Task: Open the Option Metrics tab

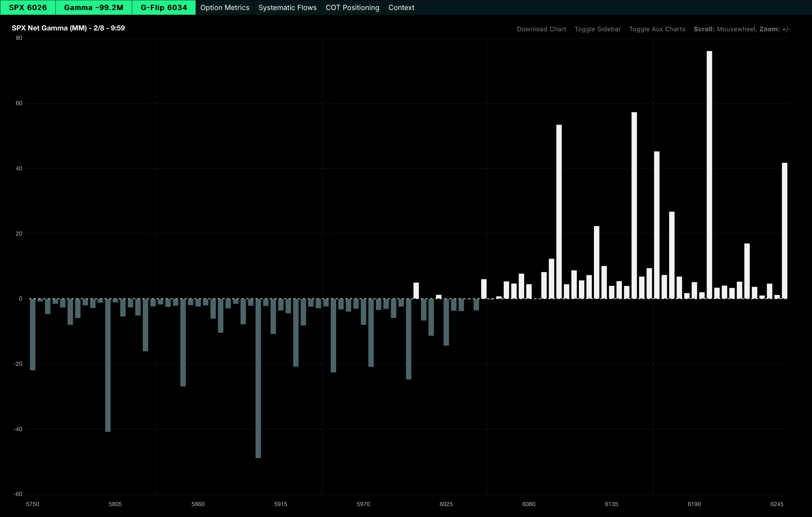Action: (225, 7)
